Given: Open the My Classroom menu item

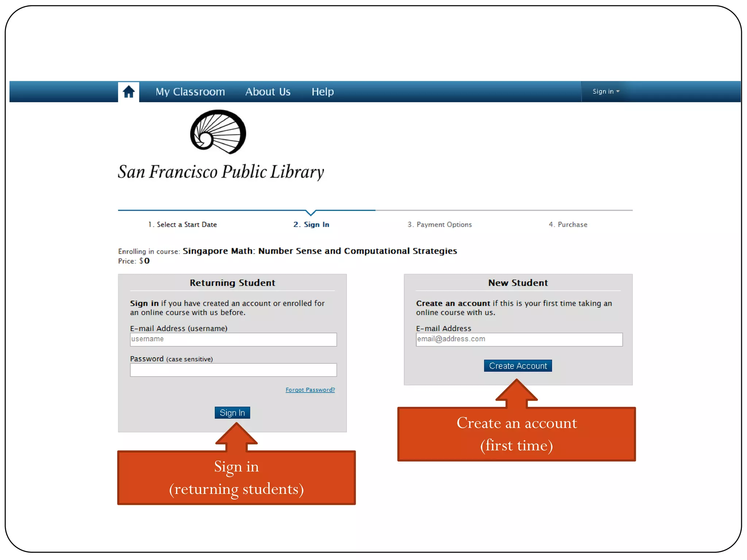Looking at the screenshot, I should click(190, 92).
